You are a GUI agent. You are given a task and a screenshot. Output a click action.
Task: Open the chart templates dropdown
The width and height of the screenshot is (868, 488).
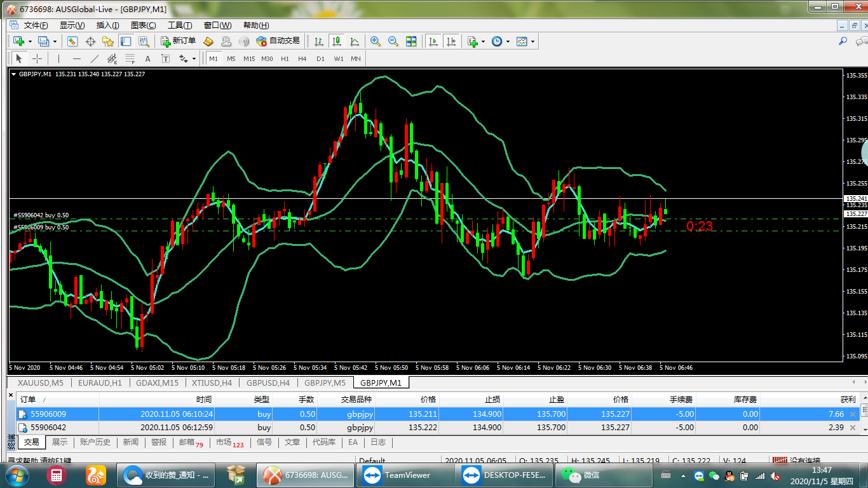click(532, 42)
